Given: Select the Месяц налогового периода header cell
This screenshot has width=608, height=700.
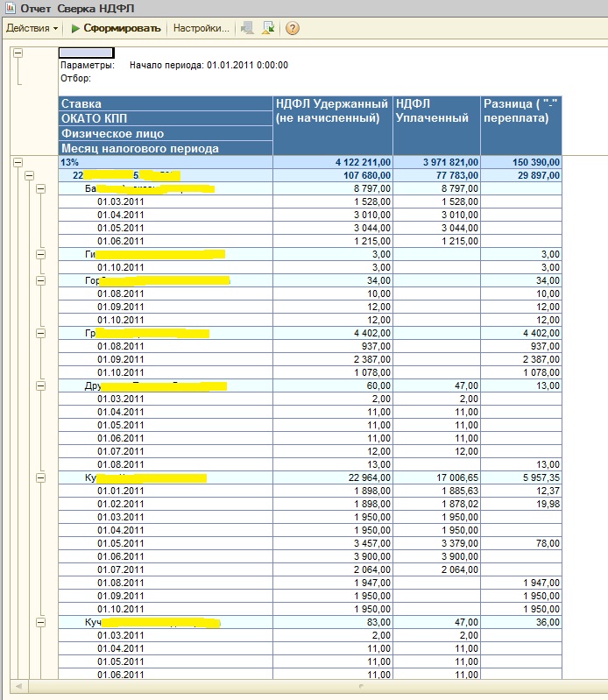Looking at the screenshot, I should tap(166, 148).
